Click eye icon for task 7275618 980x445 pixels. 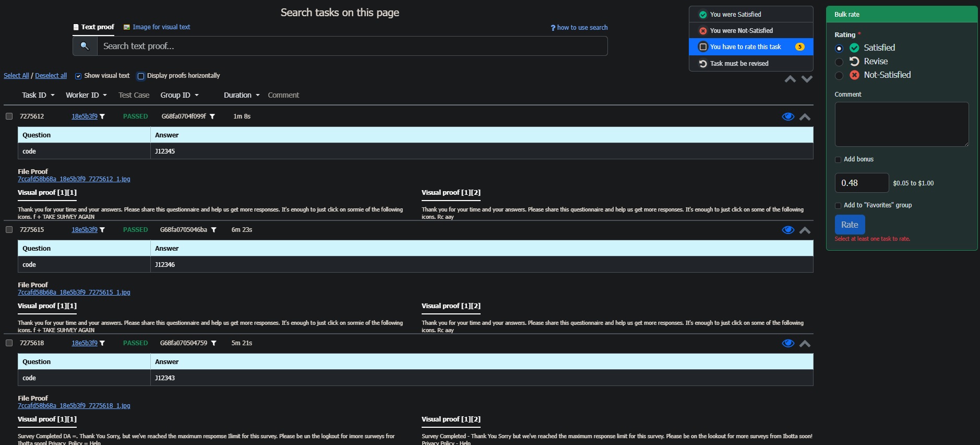tap(787, 343)
